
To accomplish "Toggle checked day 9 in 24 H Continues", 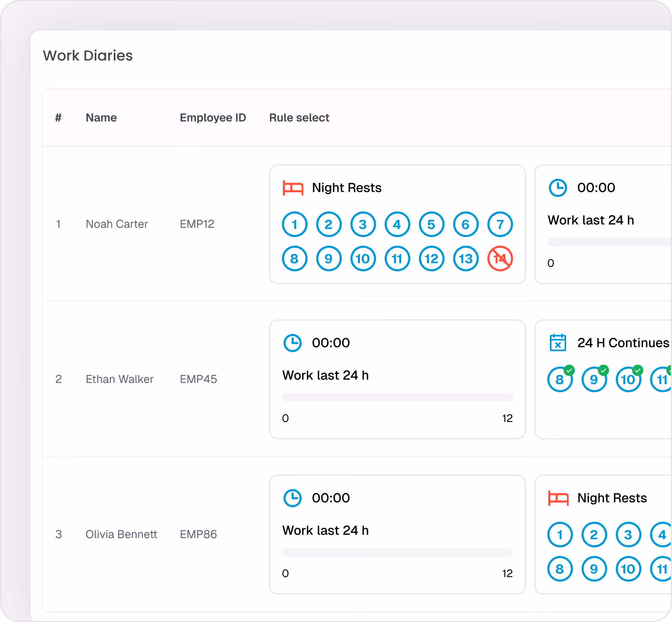I will point(594,379).
